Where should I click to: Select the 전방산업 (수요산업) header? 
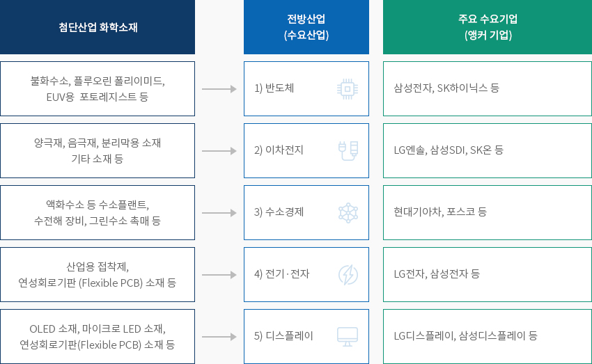click(306, 27)
